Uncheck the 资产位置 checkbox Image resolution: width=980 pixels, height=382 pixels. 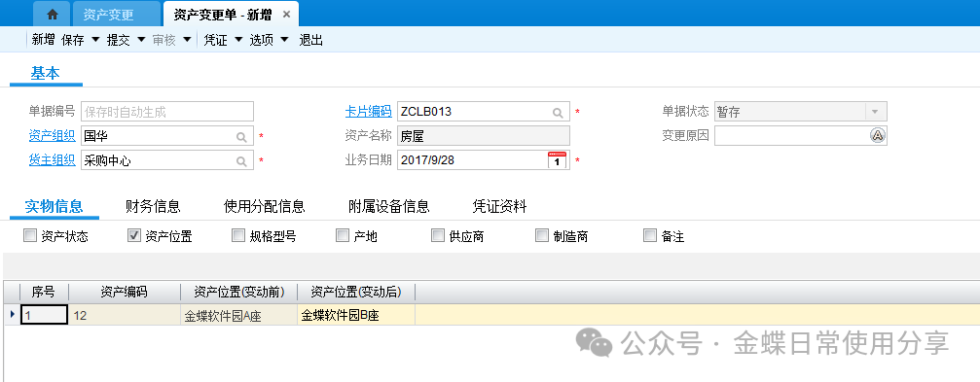tap(133, 235)
